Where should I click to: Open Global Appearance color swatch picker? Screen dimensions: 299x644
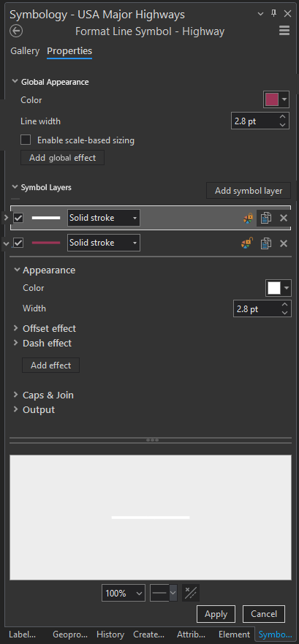276,99
